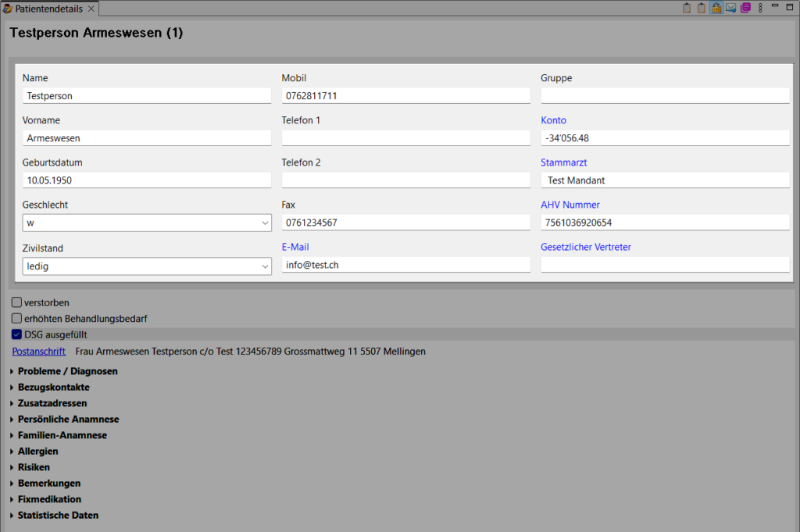
Task: Open the Postanschrift link
Action: click(x=39, y=352)
